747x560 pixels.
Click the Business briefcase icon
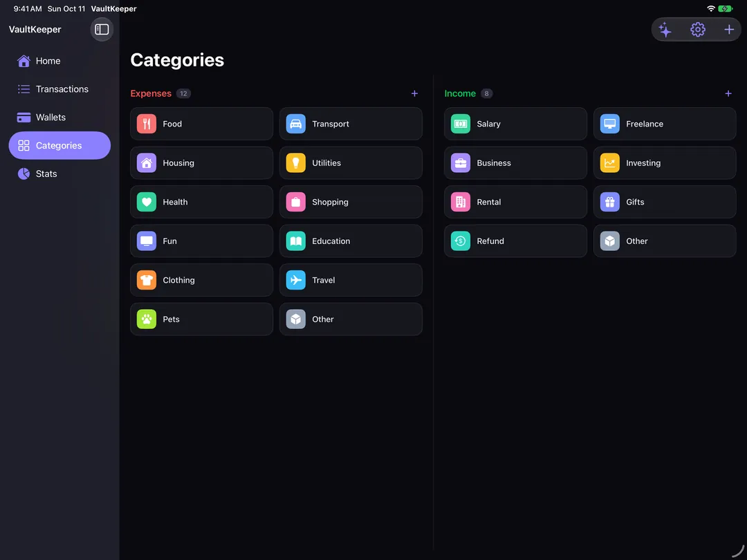click(460, 163)
